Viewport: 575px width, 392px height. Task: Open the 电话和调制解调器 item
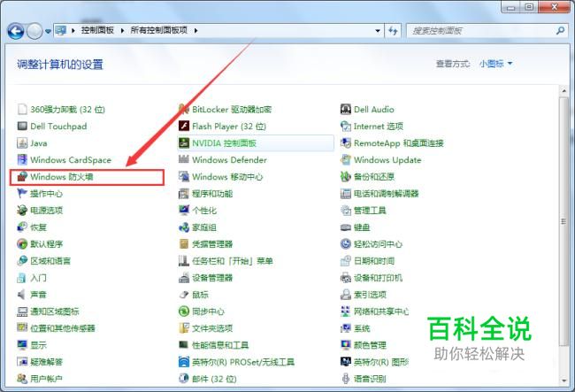tap(387, 194)
